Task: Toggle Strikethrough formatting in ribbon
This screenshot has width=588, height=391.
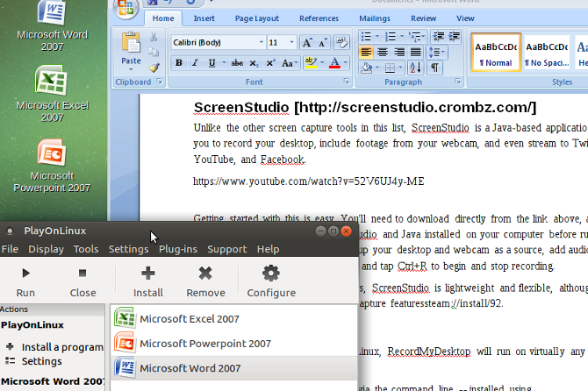Action: click(236, 62)
